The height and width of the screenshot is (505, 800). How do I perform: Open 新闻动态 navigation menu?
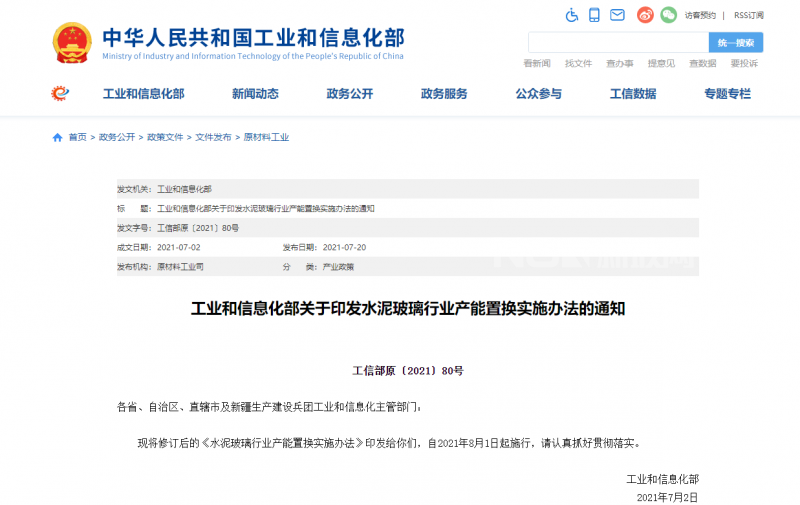point(255,94)
